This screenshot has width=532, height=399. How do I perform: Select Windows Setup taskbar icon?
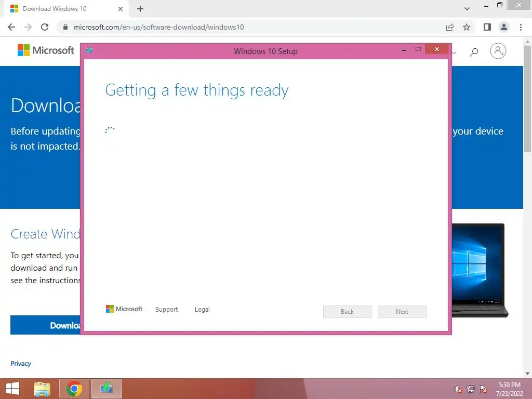pyautogui.click(x=106, y=389)
